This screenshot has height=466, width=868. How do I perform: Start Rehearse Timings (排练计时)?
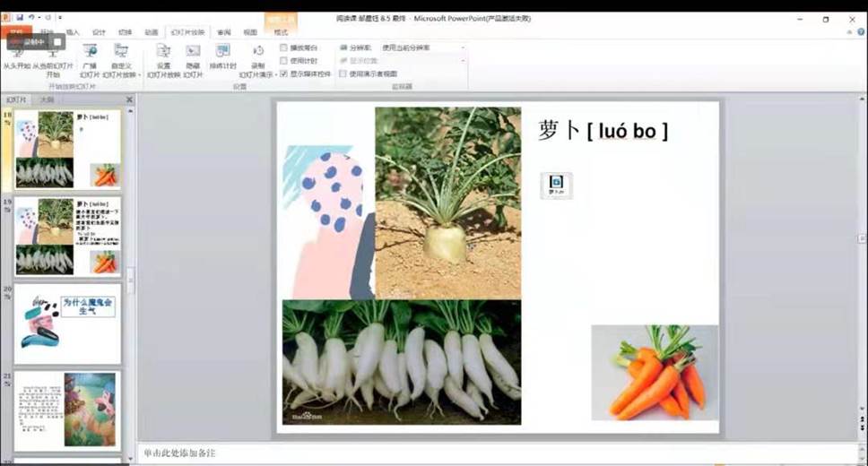(x=222, y=52)
